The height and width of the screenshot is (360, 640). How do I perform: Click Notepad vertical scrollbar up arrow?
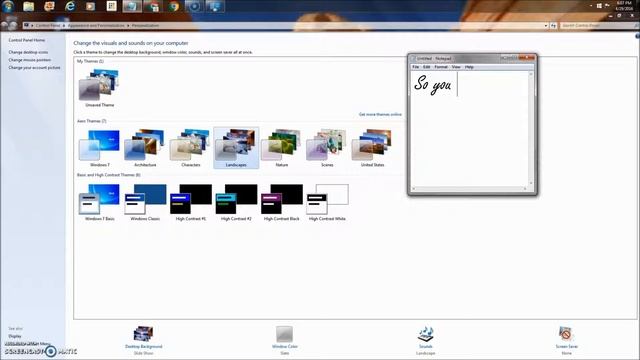pyautogui.click(x=531, y=74)
